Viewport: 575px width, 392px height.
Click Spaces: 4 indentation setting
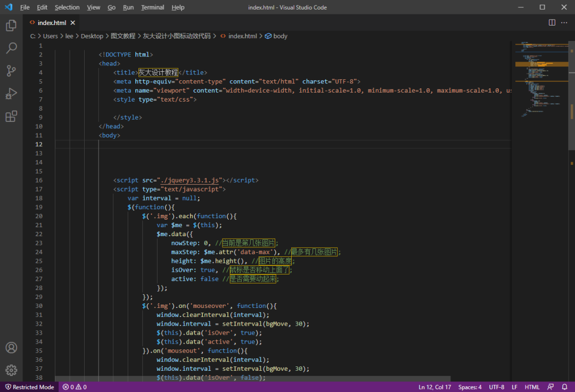[470, 387]
